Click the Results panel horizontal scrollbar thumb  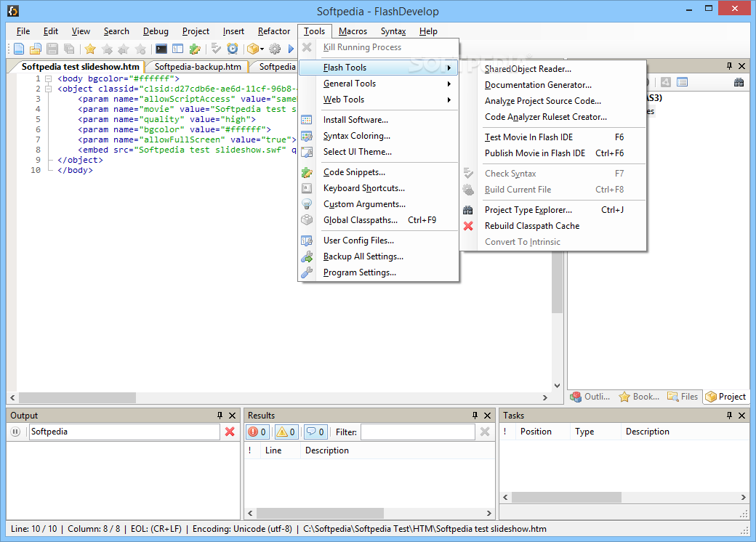[320, 513]
